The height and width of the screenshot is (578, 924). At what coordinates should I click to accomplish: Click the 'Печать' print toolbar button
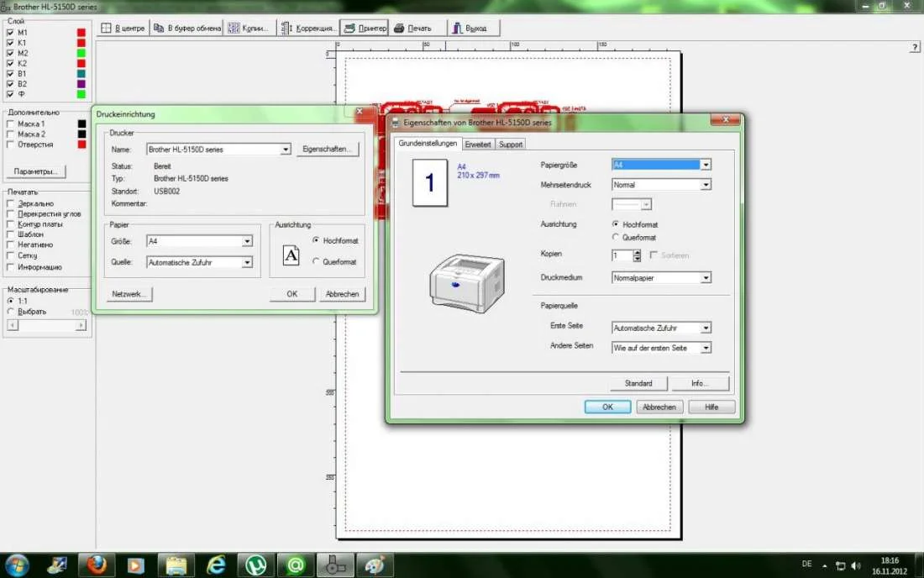[x=412, y=28]
